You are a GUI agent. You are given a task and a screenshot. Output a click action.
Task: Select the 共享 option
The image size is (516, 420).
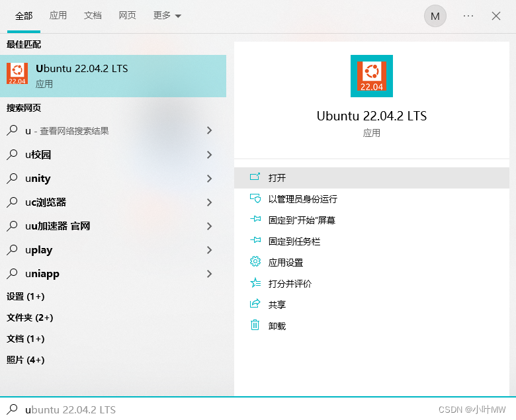tap(372, 304)
